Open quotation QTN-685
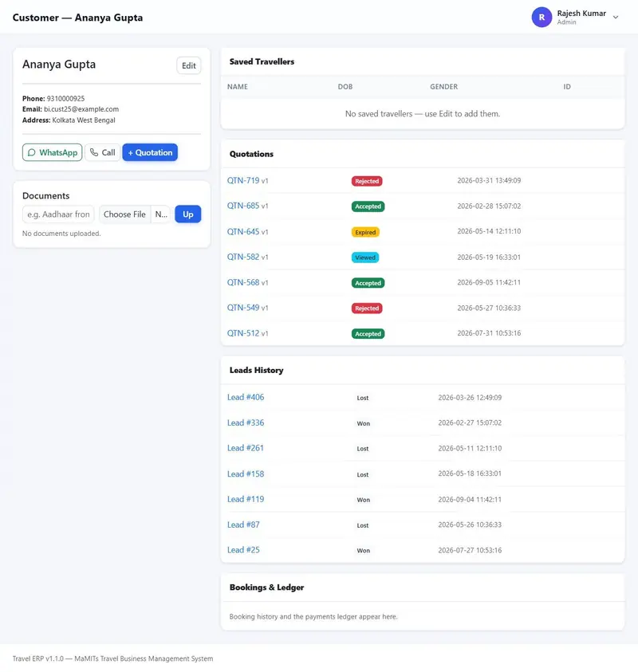 243,206
